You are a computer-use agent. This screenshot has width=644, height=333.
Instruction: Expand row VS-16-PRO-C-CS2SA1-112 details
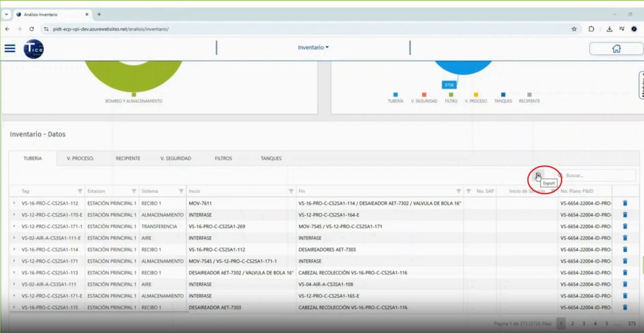14,203
